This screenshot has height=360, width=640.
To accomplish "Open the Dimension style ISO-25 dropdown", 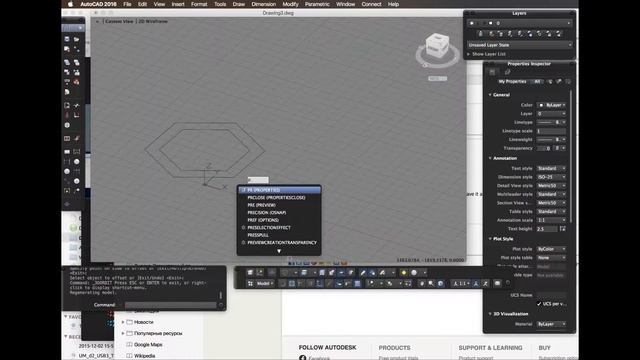I will [551, 177].
